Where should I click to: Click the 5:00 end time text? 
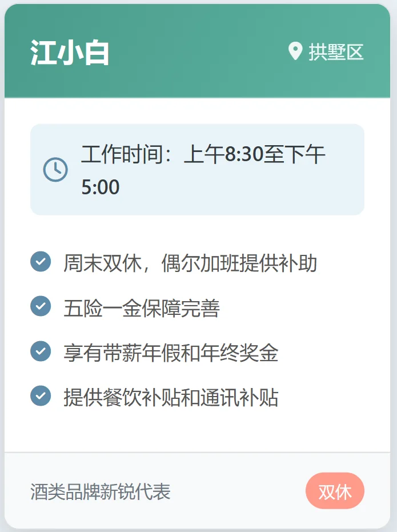[x=101, y=187]
